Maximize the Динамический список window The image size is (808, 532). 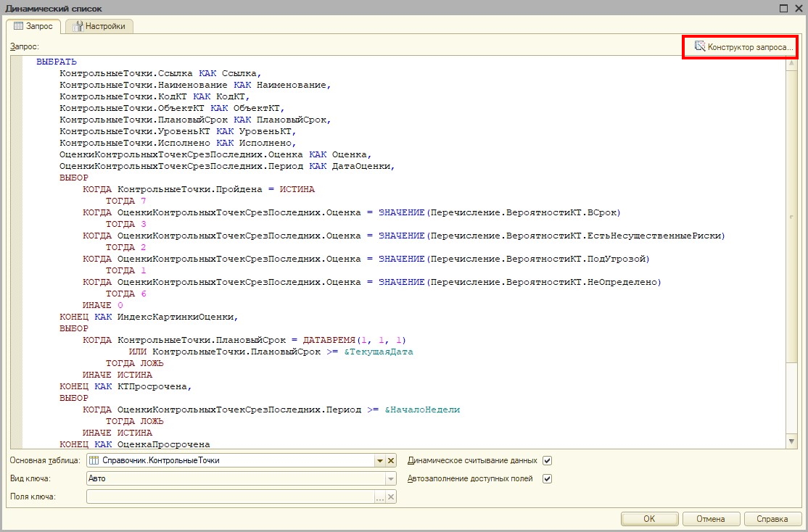click(784, 8)
